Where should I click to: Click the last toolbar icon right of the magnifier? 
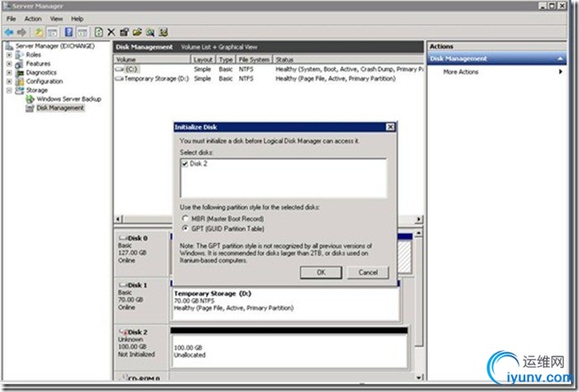(163, 32)
